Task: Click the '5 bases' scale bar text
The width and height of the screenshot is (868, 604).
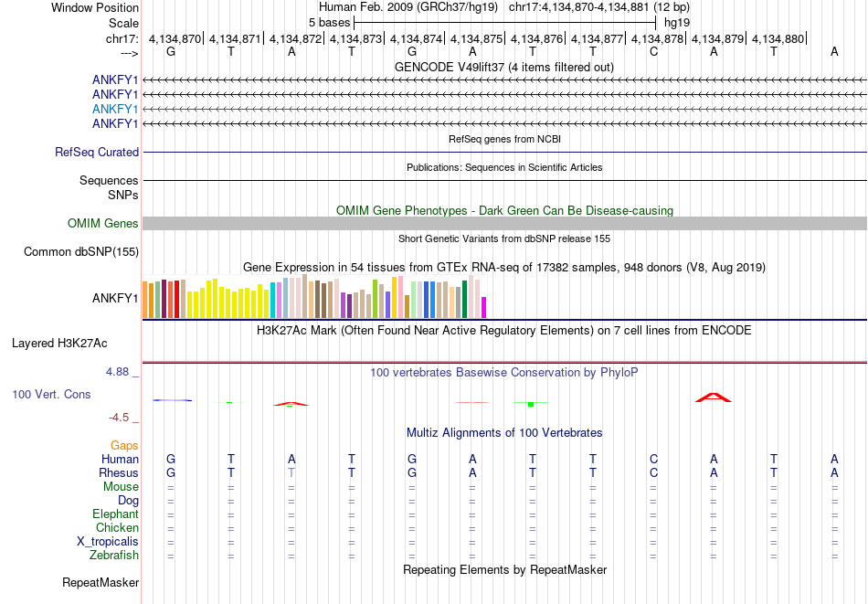Action: point(329,23)
